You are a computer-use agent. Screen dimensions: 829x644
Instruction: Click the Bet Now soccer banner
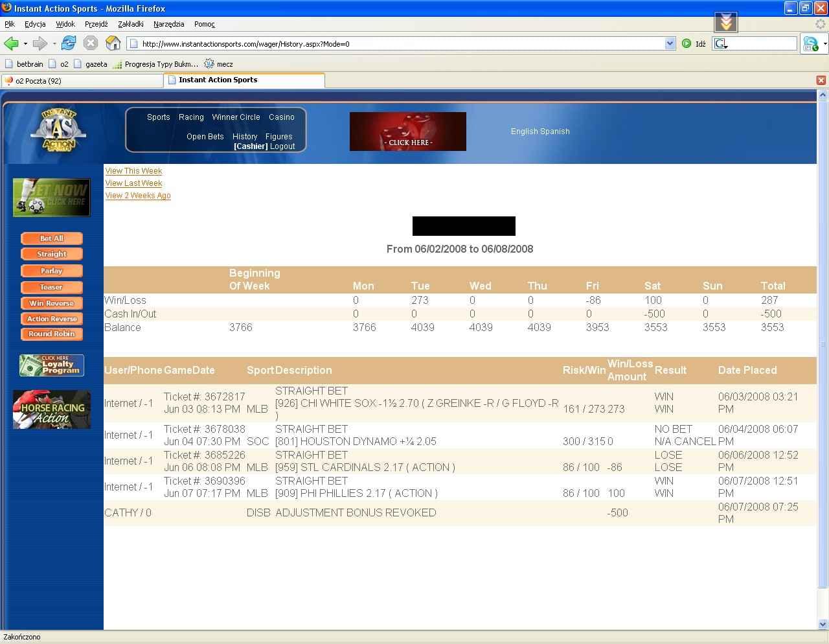point(52,197)
